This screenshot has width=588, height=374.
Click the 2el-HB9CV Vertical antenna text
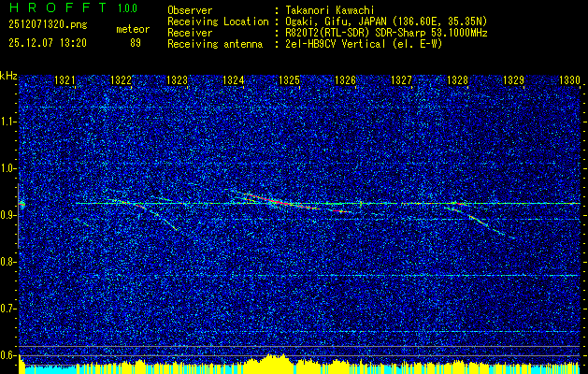click(x=365, y=44)
